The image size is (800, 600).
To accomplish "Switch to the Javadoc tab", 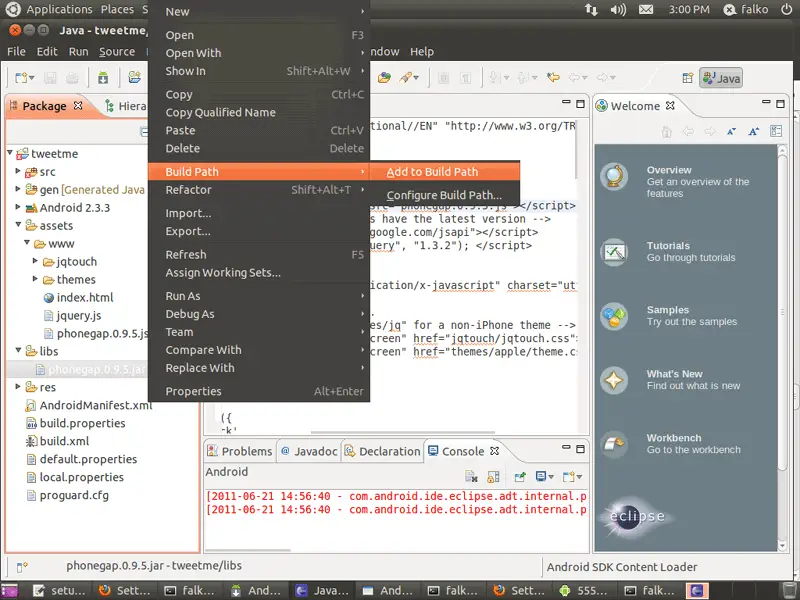I will click(309, 451).
